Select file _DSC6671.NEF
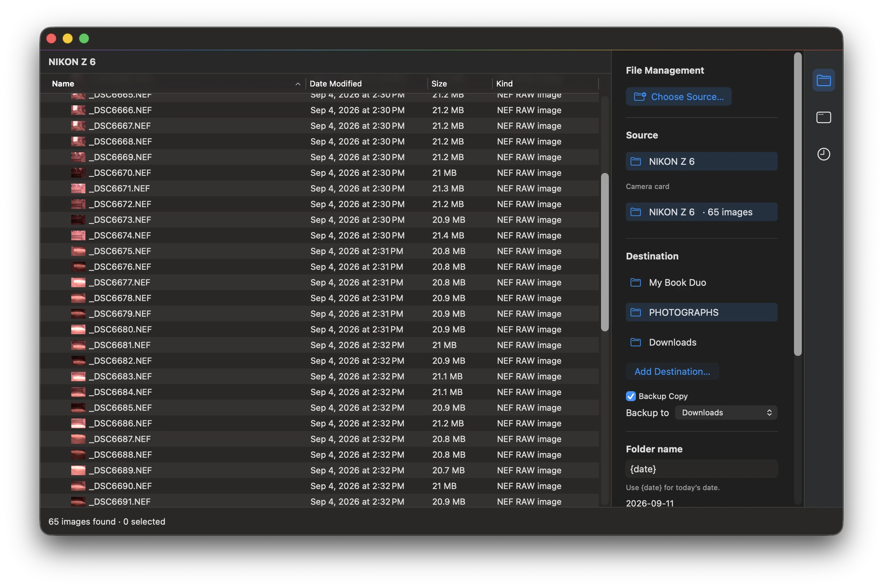883x588 pixels. point(320,188)
